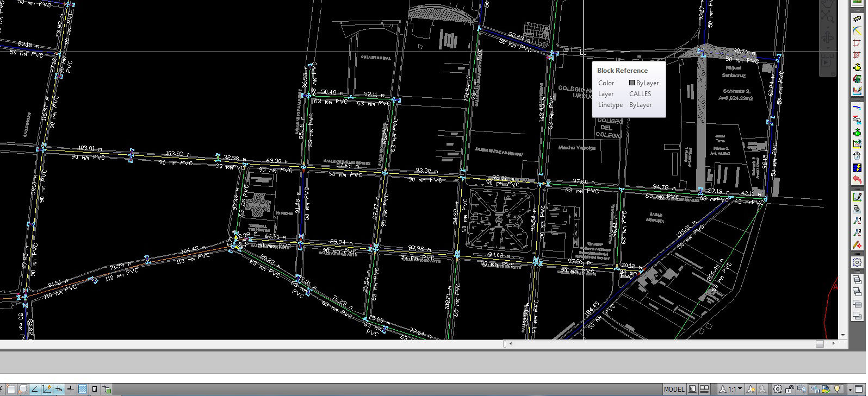Click the Clean Screen icon
The image size is (868, 396).
click(858, 389)
